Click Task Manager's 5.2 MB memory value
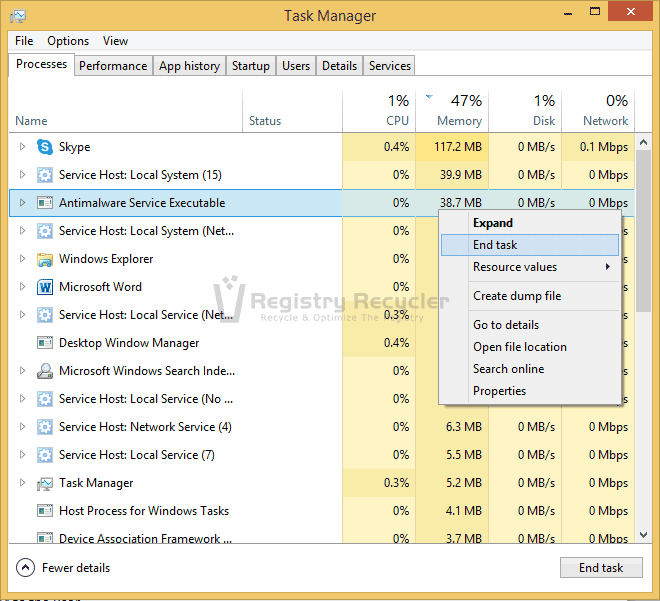This screenshot has height=601, width=660. pyautogui.click(x=463, y=483)
